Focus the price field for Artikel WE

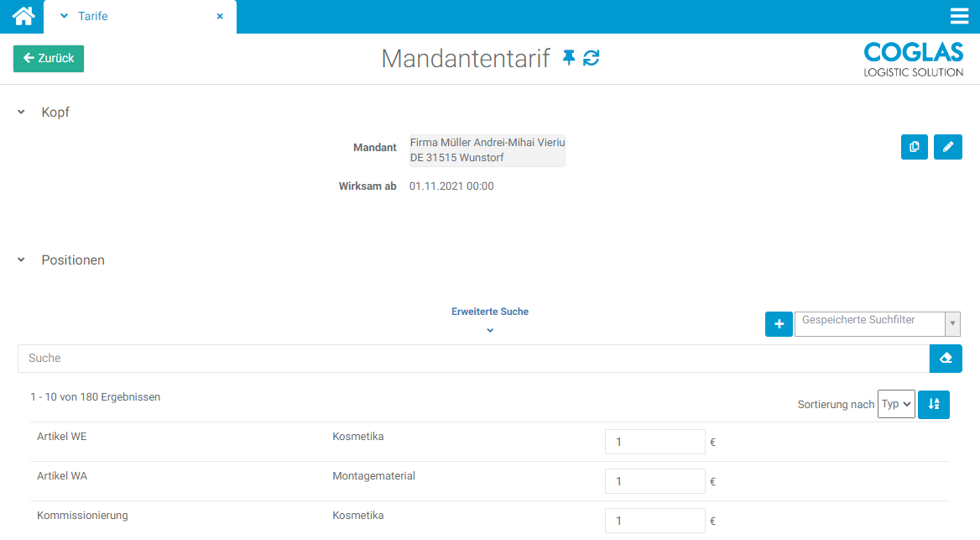(x=654, y=442)
